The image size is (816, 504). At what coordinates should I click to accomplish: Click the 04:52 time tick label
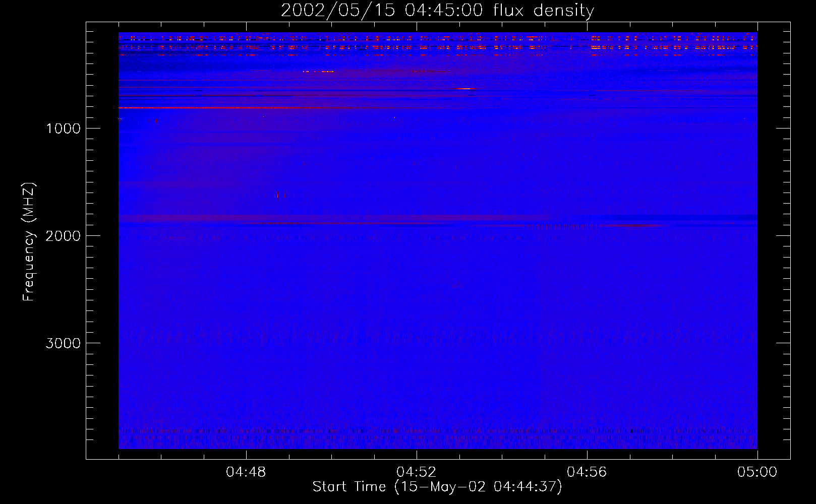coord(417,472)
